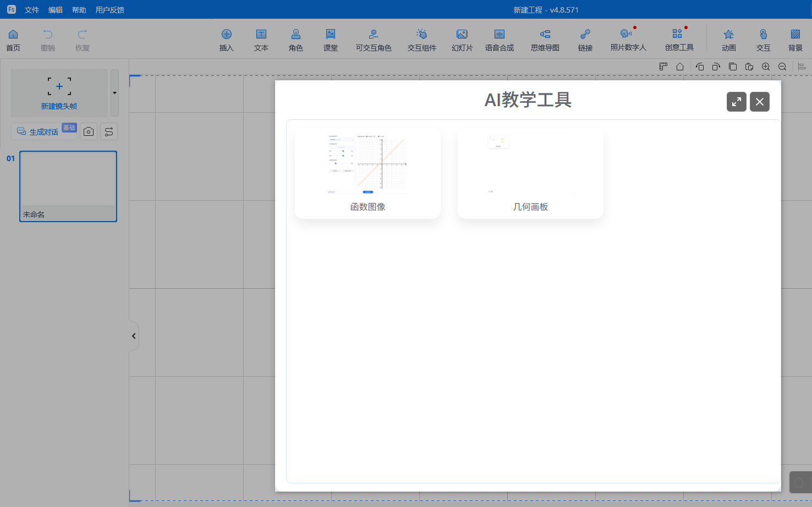The image size is (812, 507).
Task: Click the 思维导图 mind map icon
Action: [x=545, y=40]
